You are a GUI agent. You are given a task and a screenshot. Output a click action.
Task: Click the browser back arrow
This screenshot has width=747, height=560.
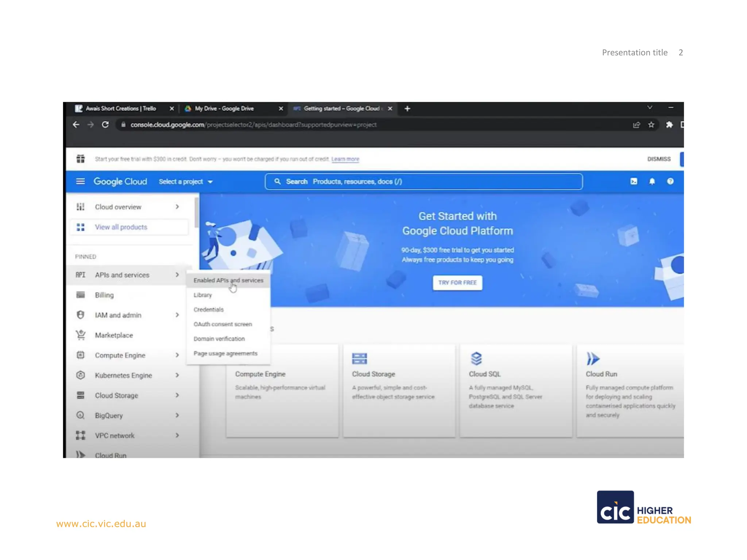tap(76, 125)
